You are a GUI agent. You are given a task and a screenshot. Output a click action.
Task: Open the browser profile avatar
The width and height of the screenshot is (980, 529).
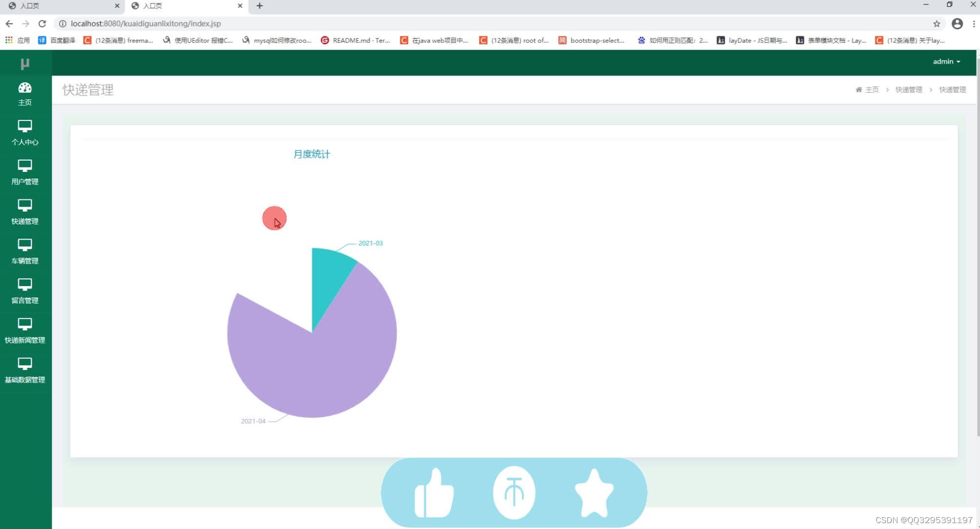957,24
